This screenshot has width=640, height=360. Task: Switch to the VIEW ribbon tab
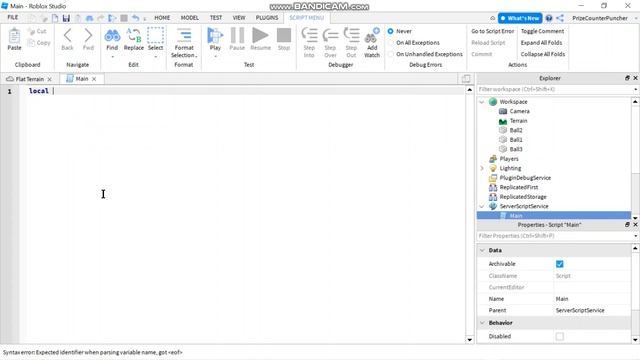tap(239, 18)
